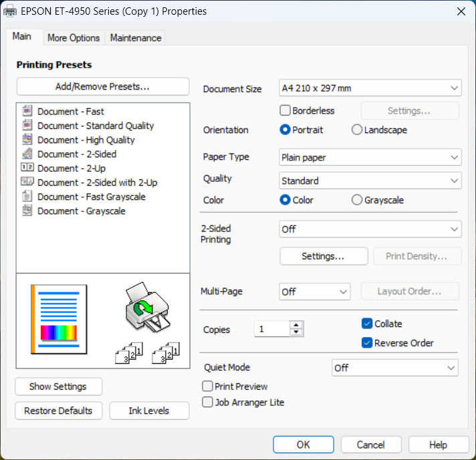
Task: Click the Cancel button
Action: tap(370, 445)
